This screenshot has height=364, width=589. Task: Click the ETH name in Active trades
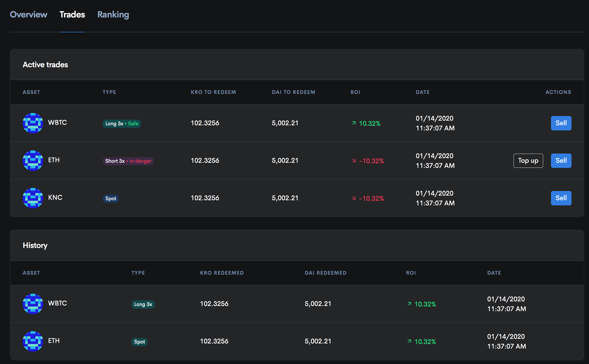pos(54,160)
